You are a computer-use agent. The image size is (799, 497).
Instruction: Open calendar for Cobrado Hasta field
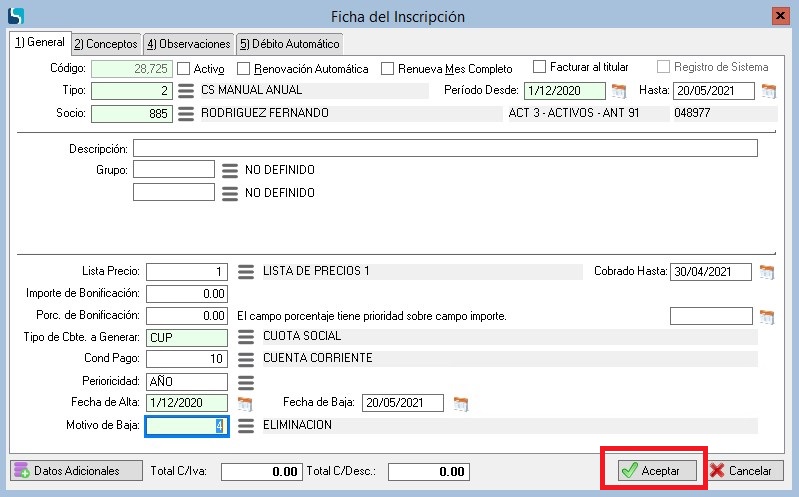click(768, 272)
